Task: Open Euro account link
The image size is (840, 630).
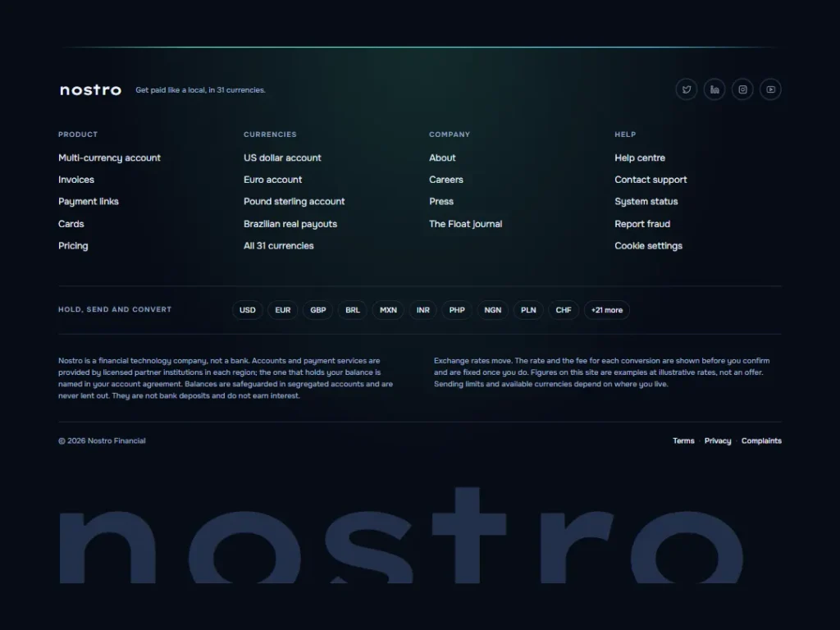Action: (x=272, y=180)
